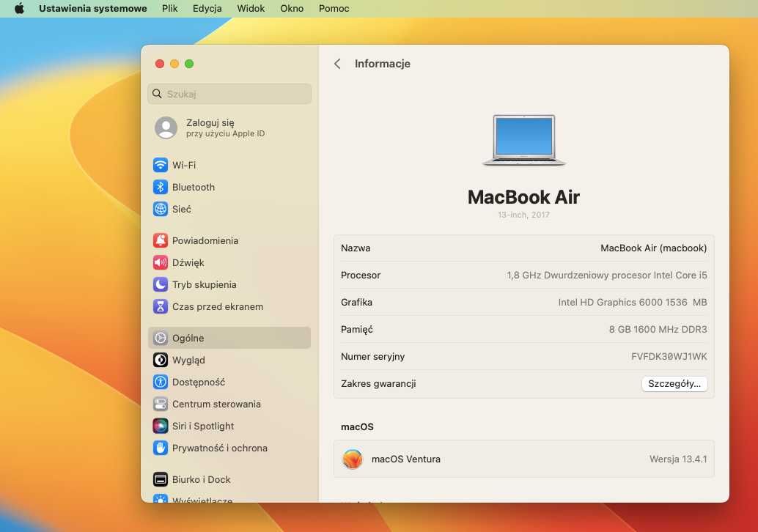
Task: Open the Ustawienia systemowe menu
Action: (93, 8)
